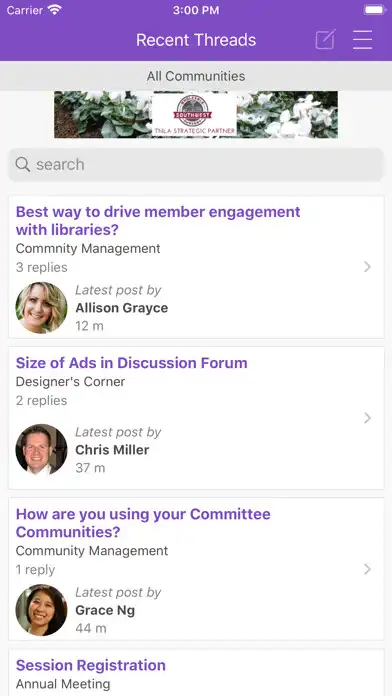
Task: Open the hamburger menu icon
Action: pos(362,40)
